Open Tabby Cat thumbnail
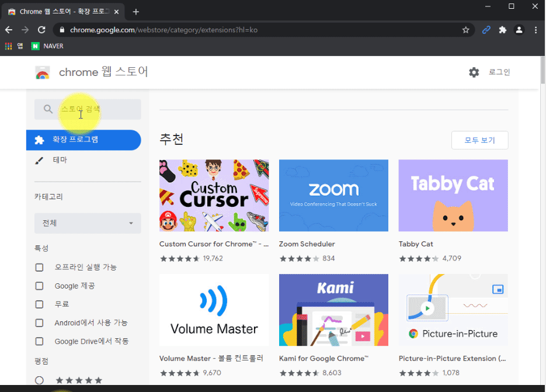The height and width of the screenshot is (392, 546). [453, 196]
